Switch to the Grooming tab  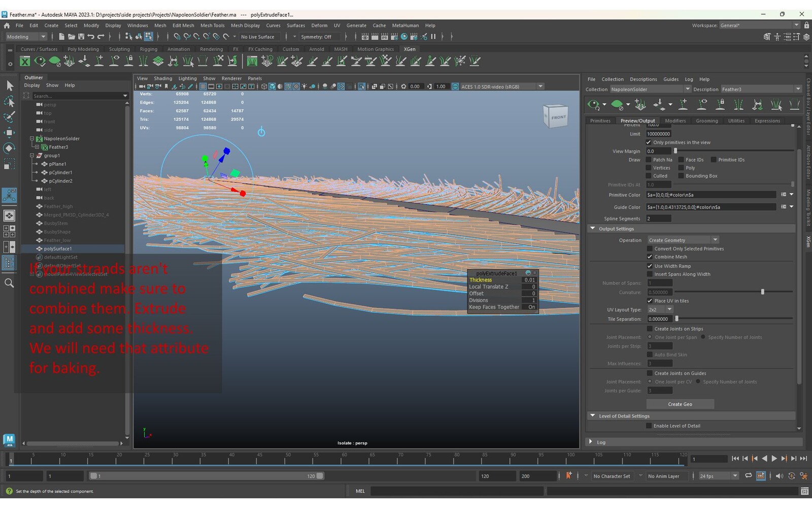[x=706, y=121]
